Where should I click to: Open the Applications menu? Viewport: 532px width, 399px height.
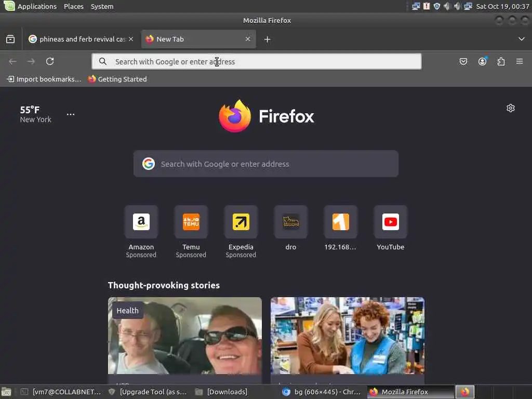37,6
